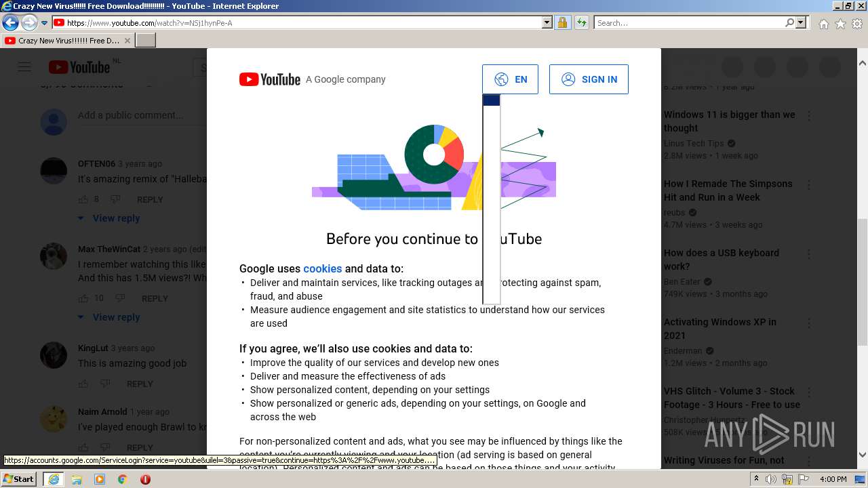Open the EN language selector
The width and height of the screenshot is (868, 488).
coord(510,79)
